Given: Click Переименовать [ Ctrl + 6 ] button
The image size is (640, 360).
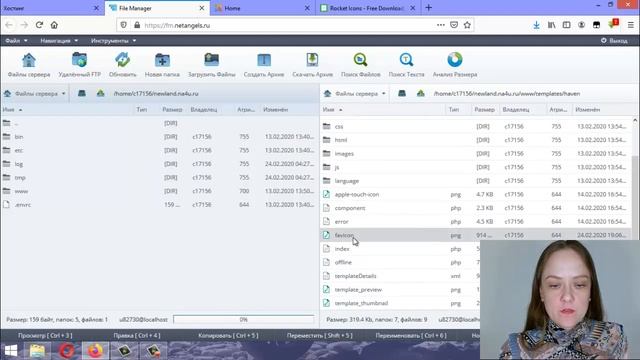Looking at the screenshot, I should [411, 336].
